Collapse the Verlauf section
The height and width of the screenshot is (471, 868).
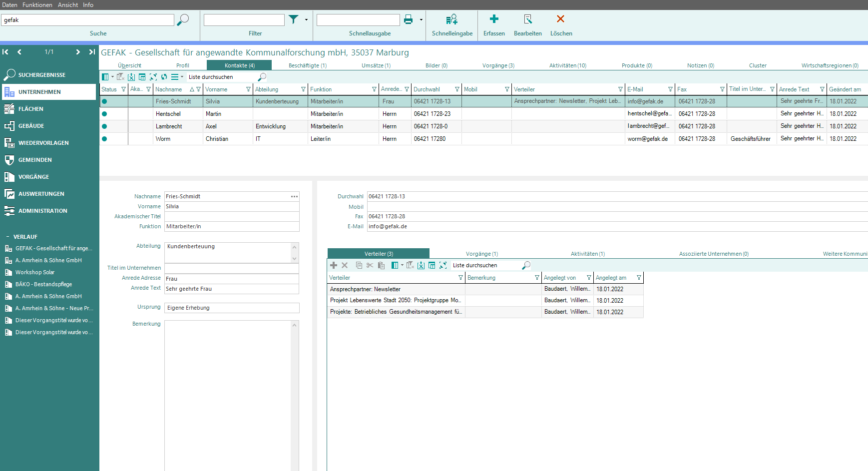tap(7, 237)
